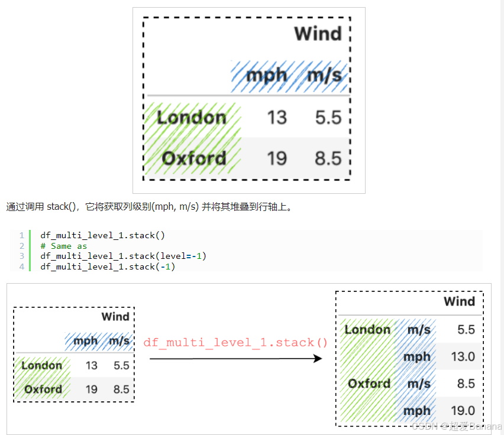Click line number 2 in code block

tap(21, 246)
